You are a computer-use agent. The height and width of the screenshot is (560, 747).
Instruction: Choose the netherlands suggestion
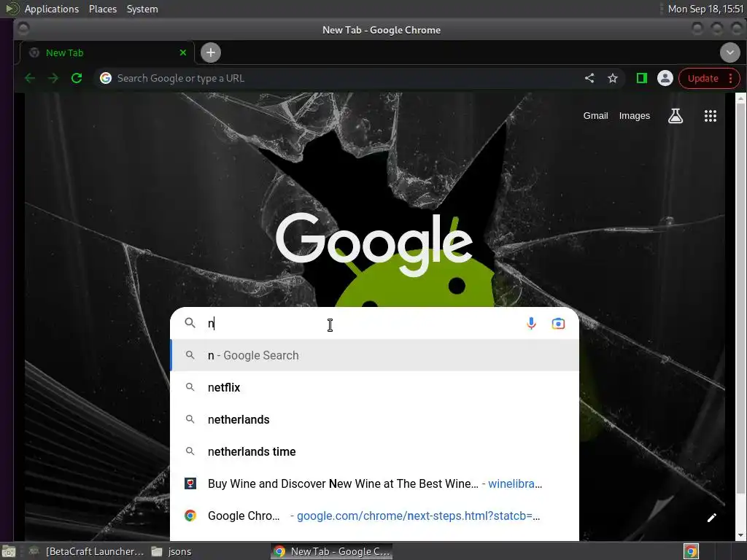pyautogui.click(x=375, y=419)
